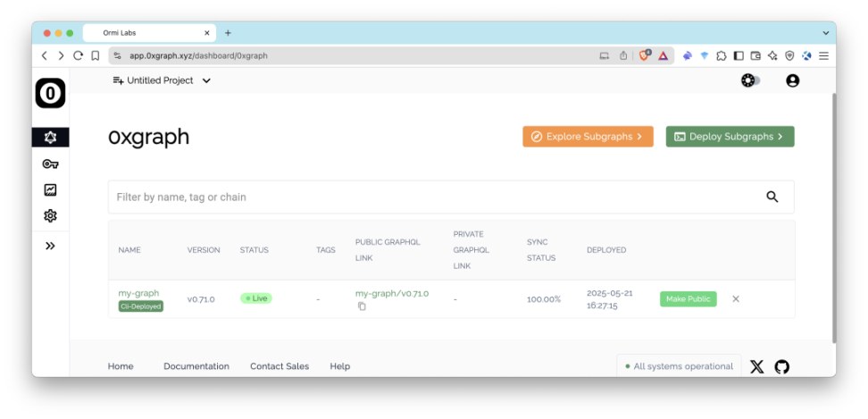The image size is (868, 419).
Task: Open the Leo AI sparkle icon
Action: pyautogui.click(x=772, y=55)
